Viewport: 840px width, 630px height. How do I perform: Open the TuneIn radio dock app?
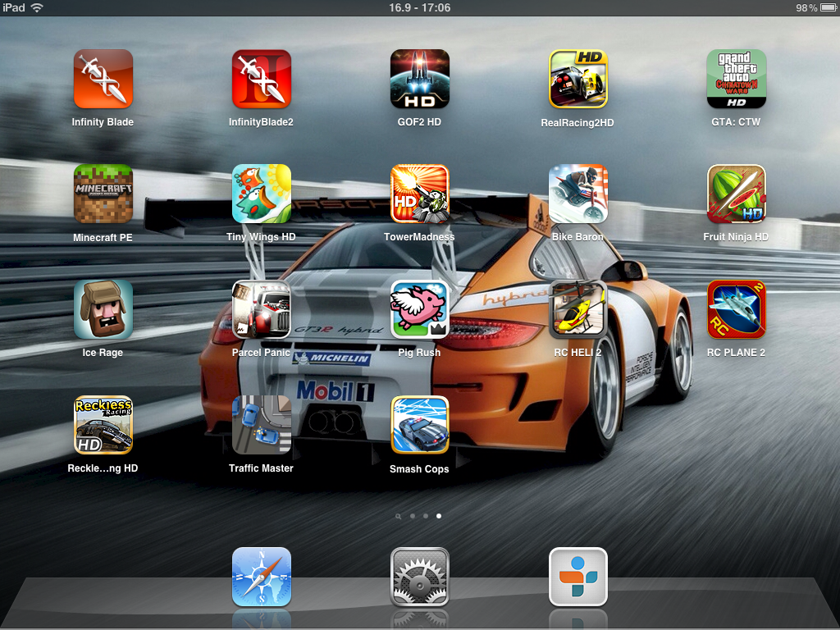click(x=578, y=577)
